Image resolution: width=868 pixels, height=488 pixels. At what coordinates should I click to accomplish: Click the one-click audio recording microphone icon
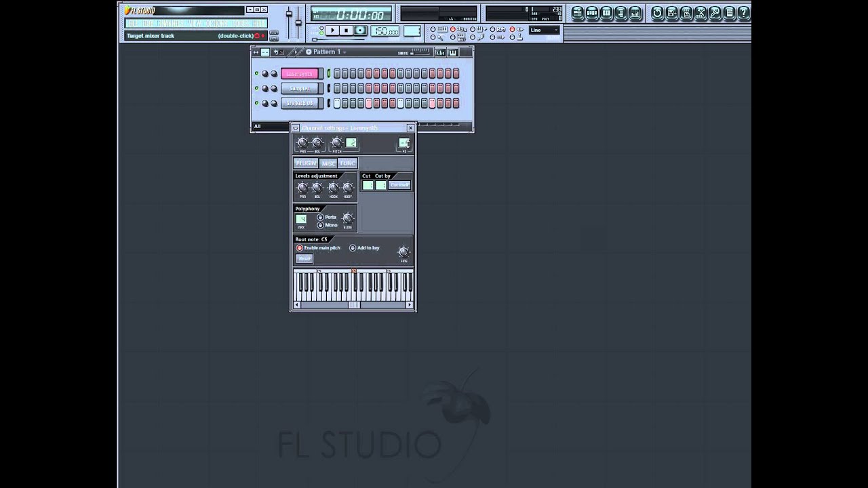pyautogui.click(x=715, y=13)
